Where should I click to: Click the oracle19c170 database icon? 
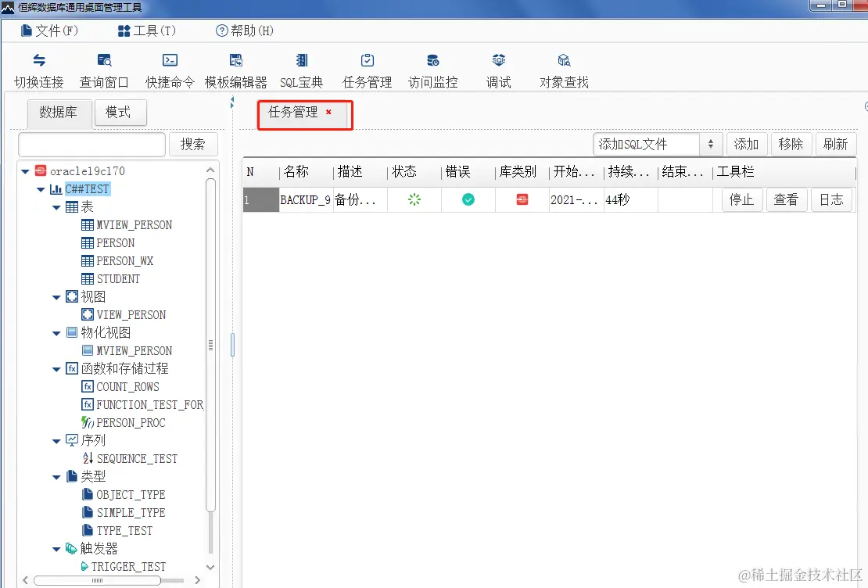[41, 170]
